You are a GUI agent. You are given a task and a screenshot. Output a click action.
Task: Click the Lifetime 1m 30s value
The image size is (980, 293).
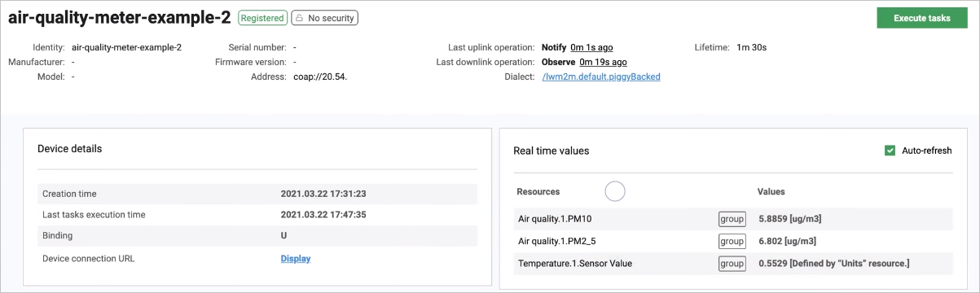point(751,47)
